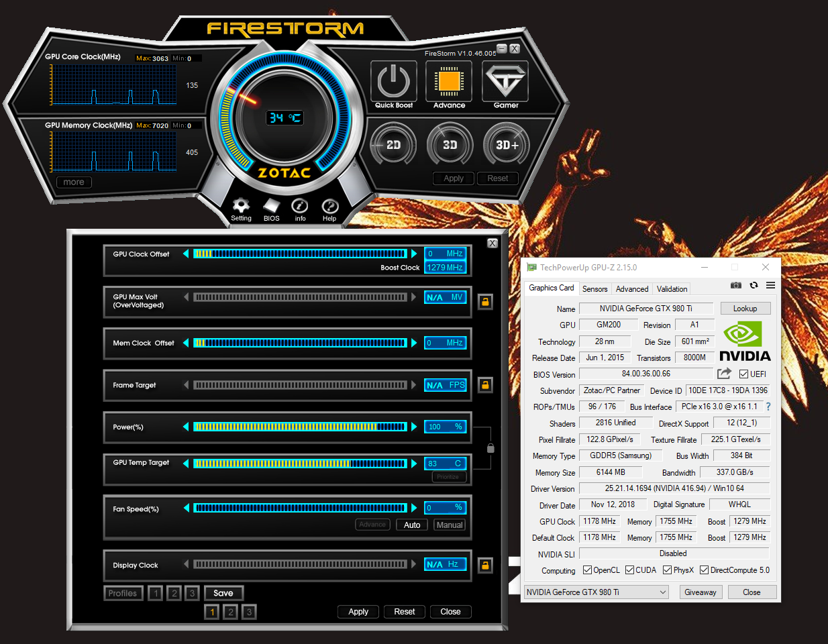Open the Help icon
828x644 pixels.
point(329,206)
